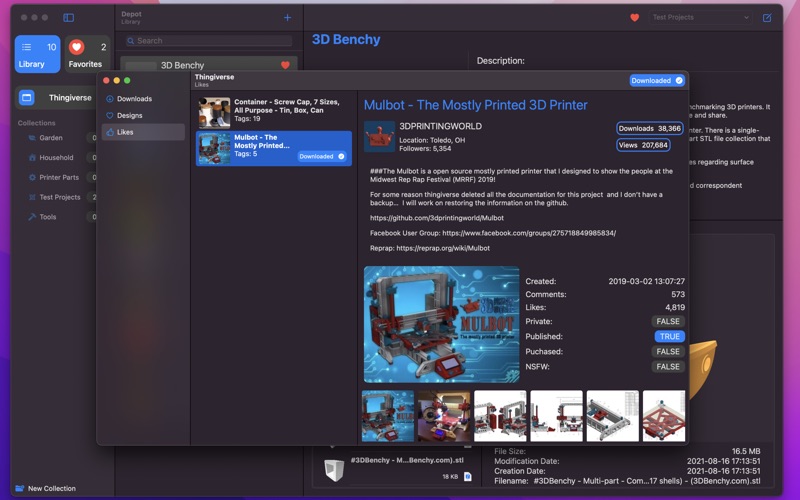Screen dimensions: 800x500
Task: Click the 3DPRINTINGWORLD author name
Action: [440, 127]
